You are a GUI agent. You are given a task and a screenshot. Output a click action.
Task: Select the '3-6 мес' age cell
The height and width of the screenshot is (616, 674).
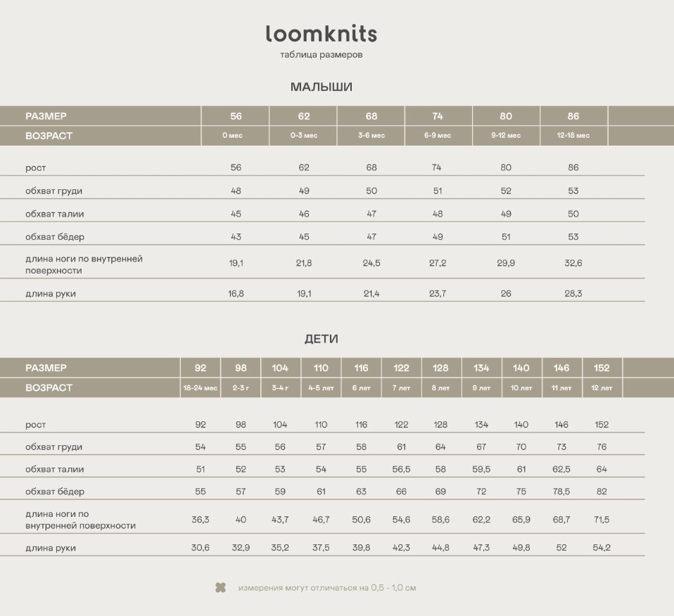pyautogui.click(x=371, y=135)
